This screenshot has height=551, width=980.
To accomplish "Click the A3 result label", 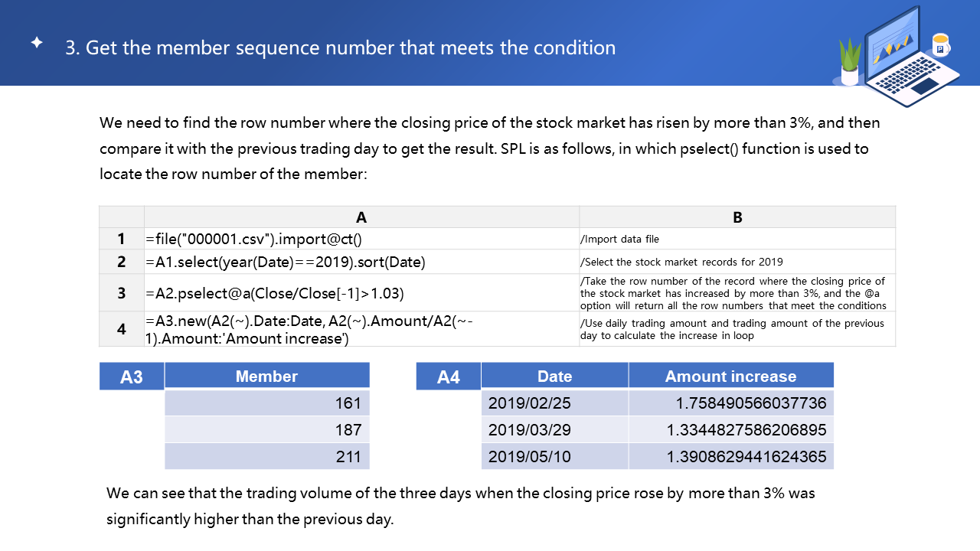I will click(x=132, y=377).
